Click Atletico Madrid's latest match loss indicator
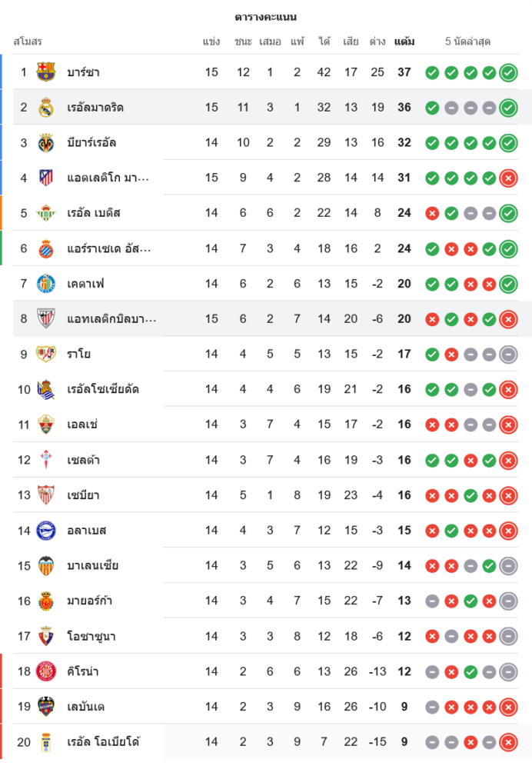 pyautogui.click(x=508, y=178)
